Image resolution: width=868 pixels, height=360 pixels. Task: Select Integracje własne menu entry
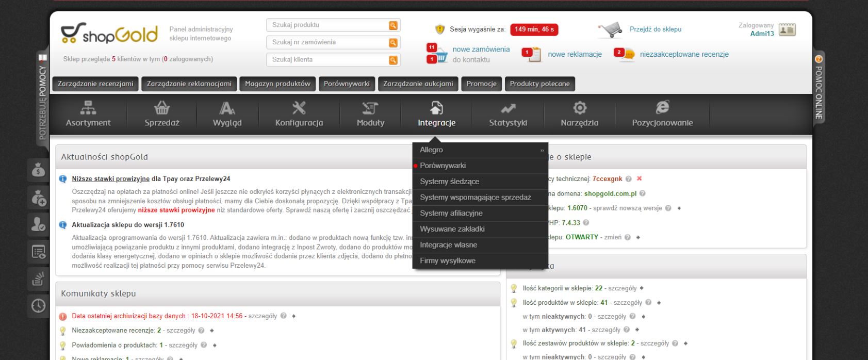448,245
